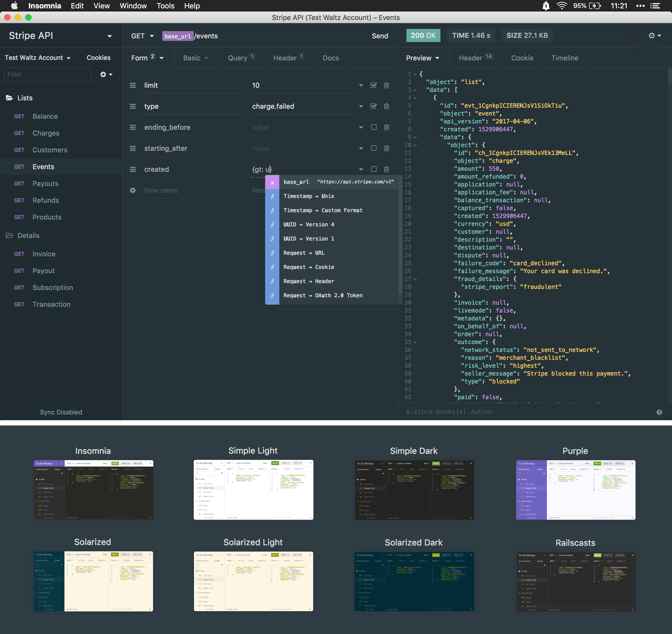Viewport: 672px width, 634px height.
Task: Open the GET method dropdown
Action: point(142,36)
